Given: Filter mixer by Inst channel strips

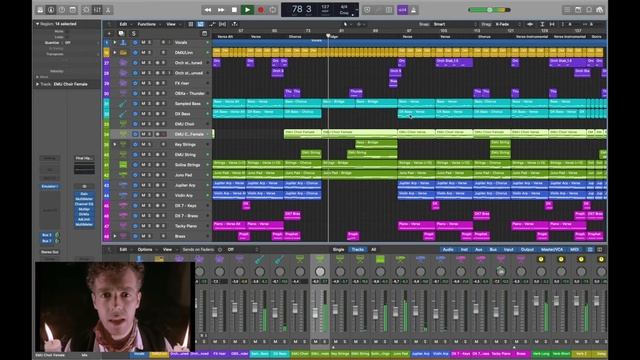Looking at the screenshot, I should (464, 249).
